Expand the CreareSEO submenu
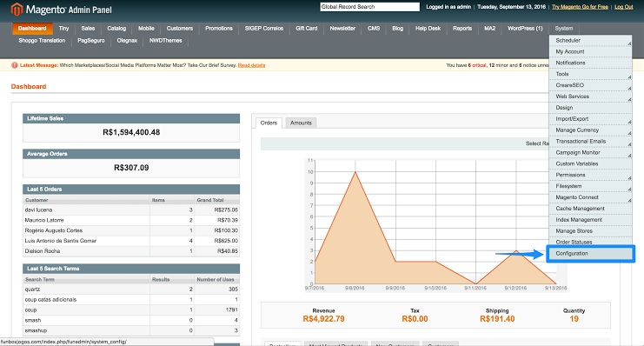 click(591, 85)
